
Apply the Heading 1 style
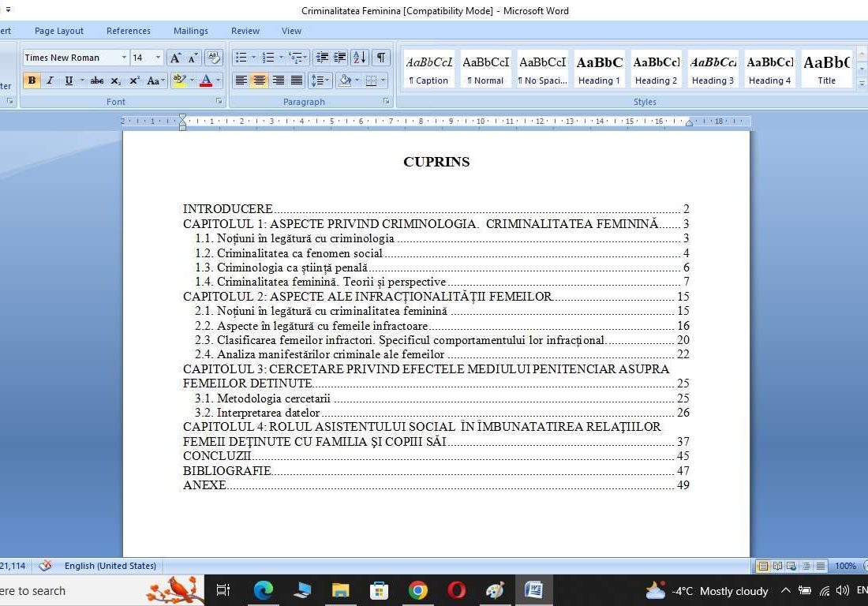(599, 69)
